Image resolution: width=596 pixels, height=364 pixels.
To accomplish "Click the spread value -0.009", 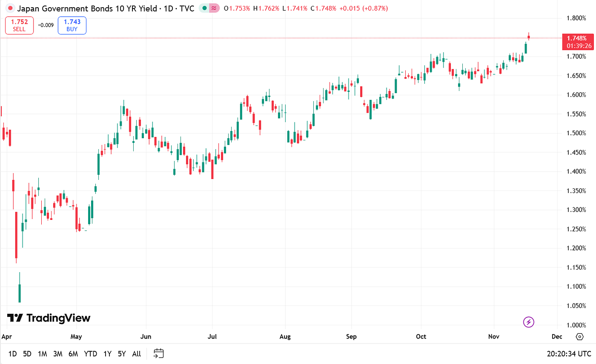I will (46, 26).
